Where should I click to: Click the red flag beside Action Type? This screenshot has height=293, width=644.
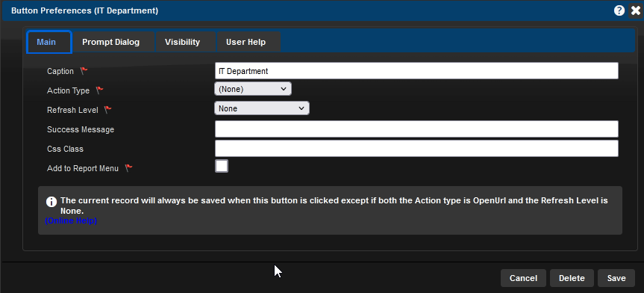click(x=99, y=90)
